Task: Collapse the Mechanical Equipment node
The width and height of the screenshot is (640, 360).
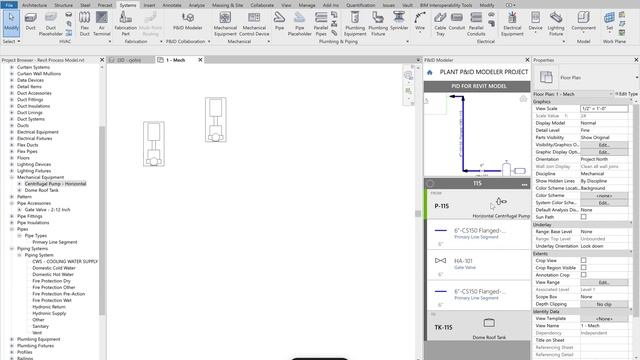Action: click(x=11, y=177)
